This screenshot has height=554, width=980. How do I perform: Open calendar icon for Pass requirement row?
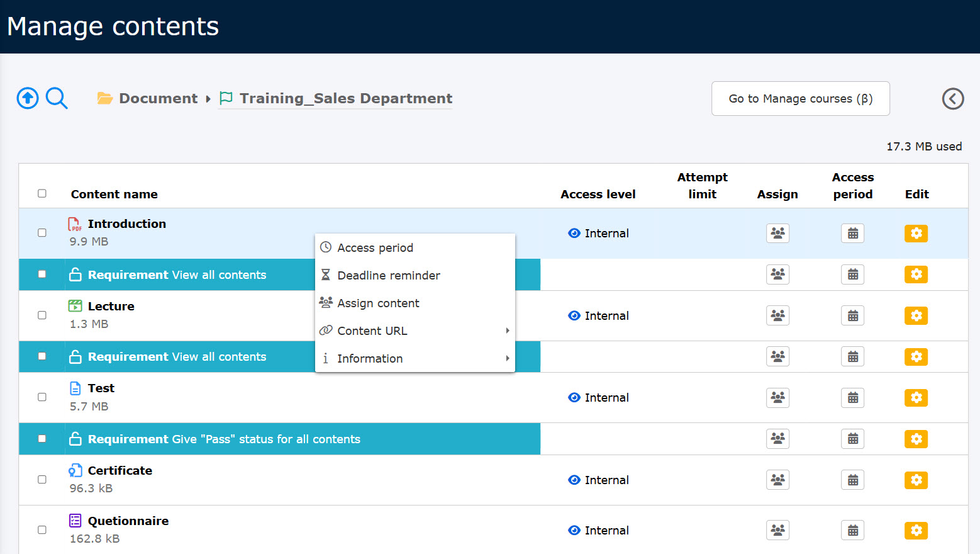point(852,439)
